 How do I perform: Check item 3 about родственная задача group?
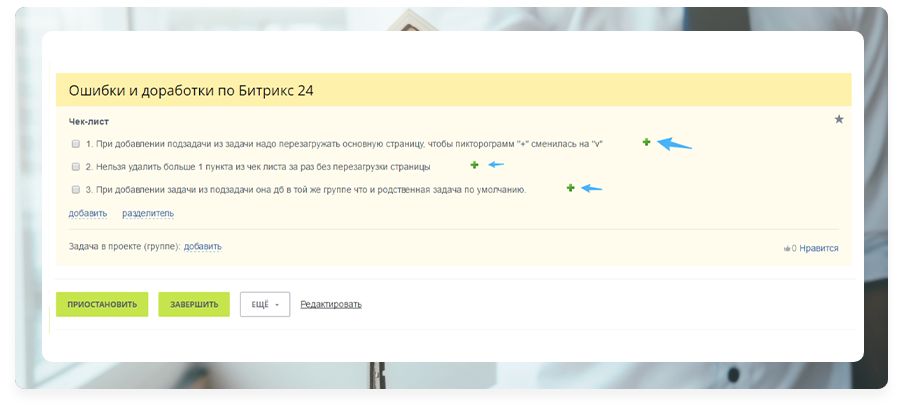[x=75, y=190]
